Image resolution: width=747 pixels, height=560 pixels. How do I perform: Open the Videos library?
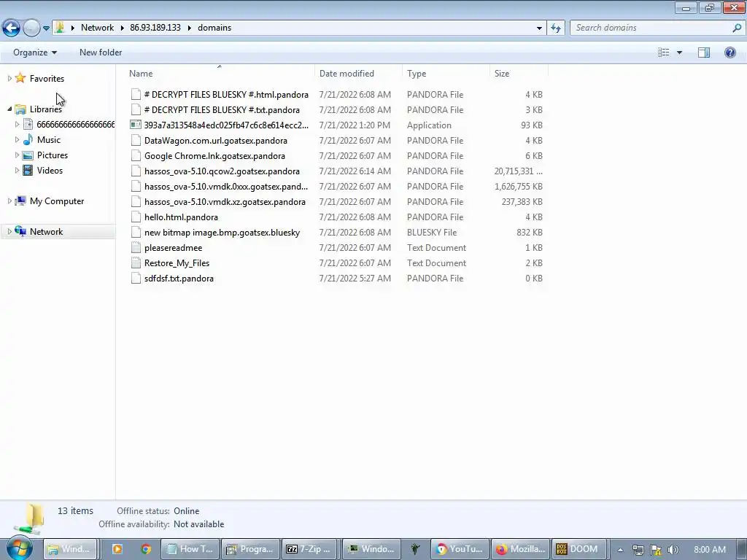coord(50,171)
